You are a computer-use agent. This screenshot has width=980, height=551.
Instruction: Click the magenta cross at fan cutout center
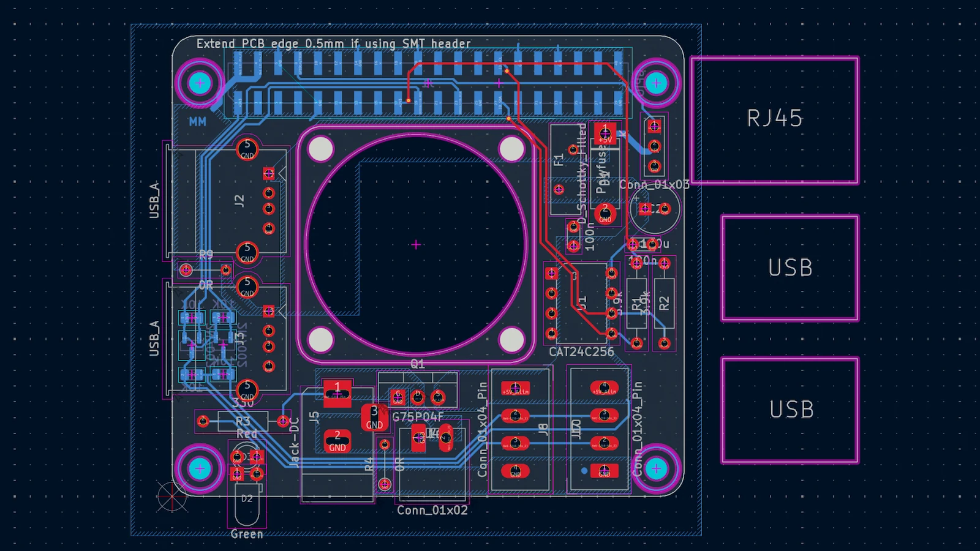click(416, 245)
